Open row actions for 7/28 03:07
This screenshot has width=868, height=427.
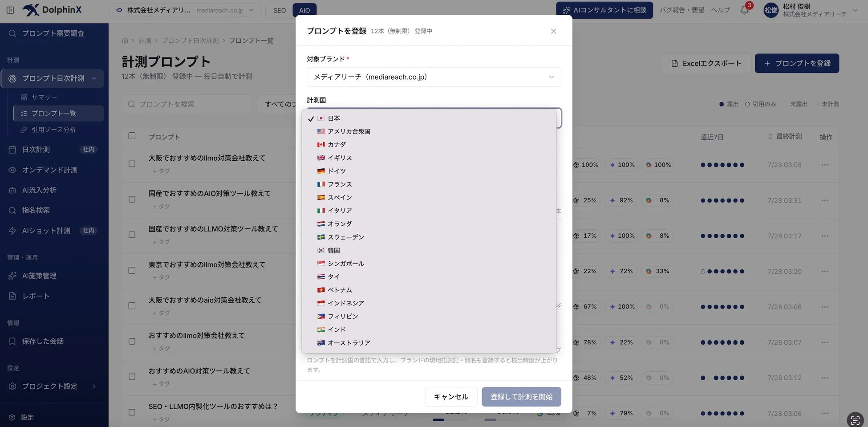click(x=825, y=342)
